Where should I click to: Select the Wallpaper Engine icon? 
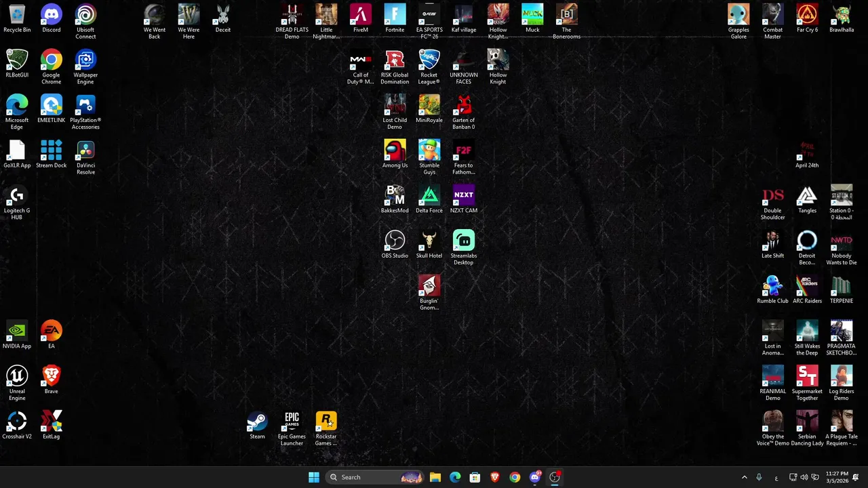(85, 67)
